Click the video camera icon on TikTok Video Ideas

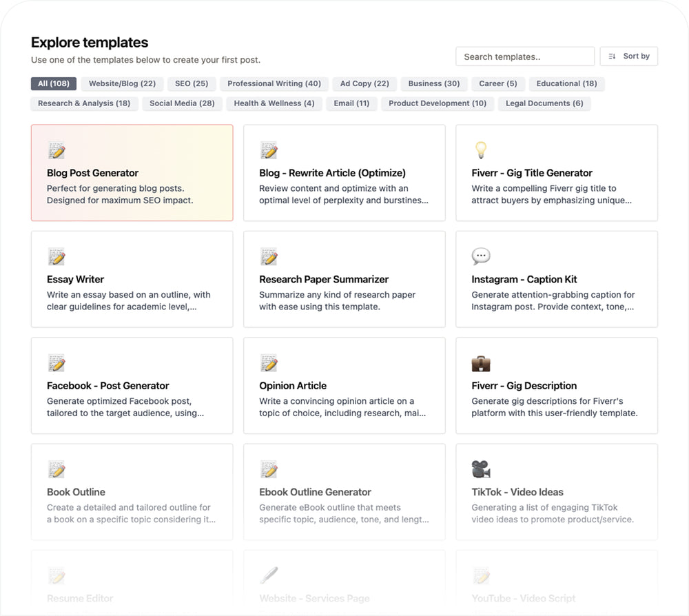click(x=481, y=469)
